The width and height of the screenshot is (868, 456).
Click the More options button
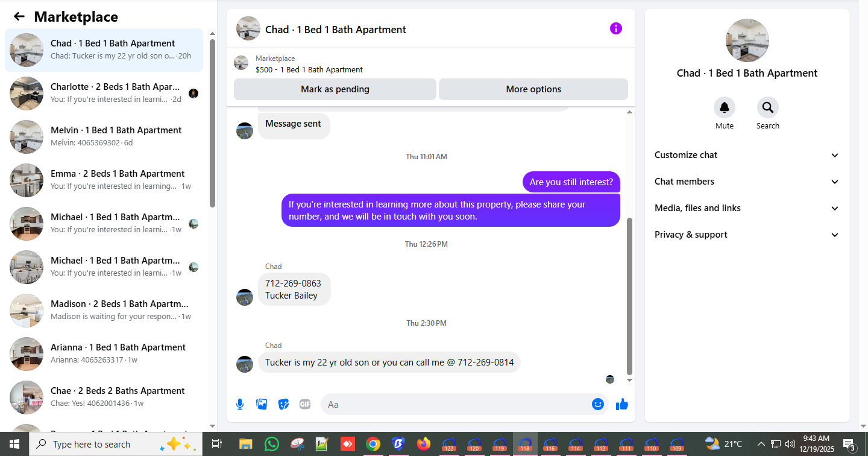coord(533,89)
